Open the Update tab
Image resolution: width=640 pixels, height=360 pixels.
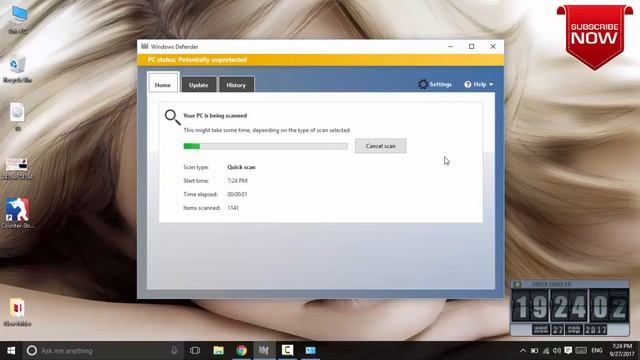[198, 85]
